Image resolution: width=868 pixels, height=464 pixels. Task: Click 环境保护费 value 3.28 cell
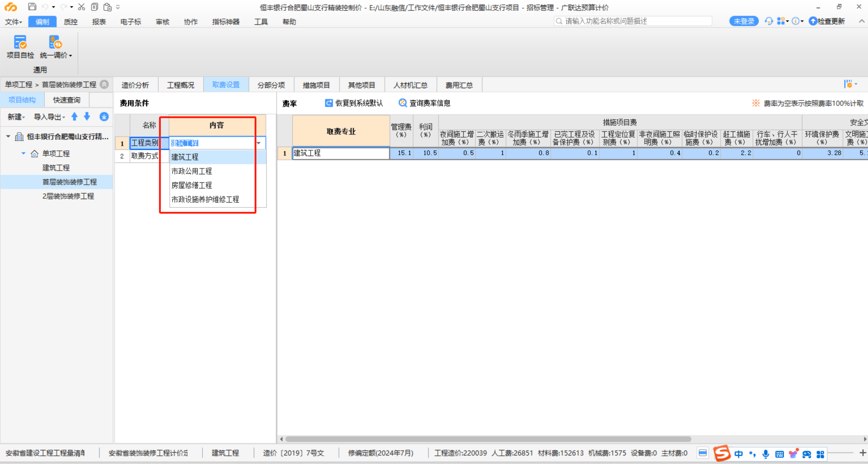tap(823, 153)
